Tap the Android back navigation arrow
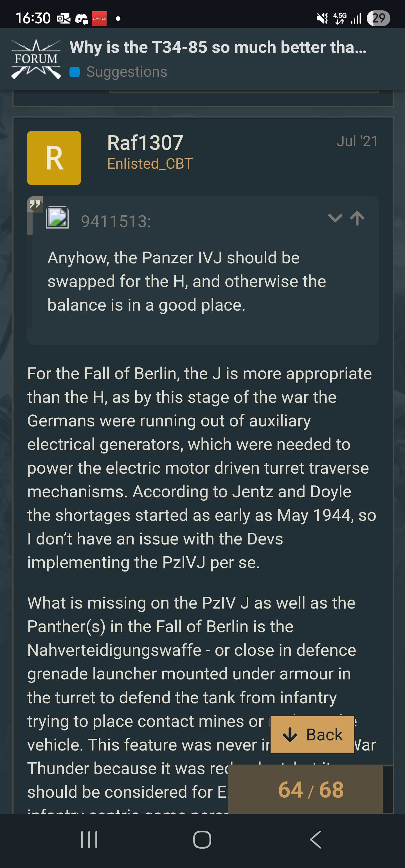 [x=315, y=839]
